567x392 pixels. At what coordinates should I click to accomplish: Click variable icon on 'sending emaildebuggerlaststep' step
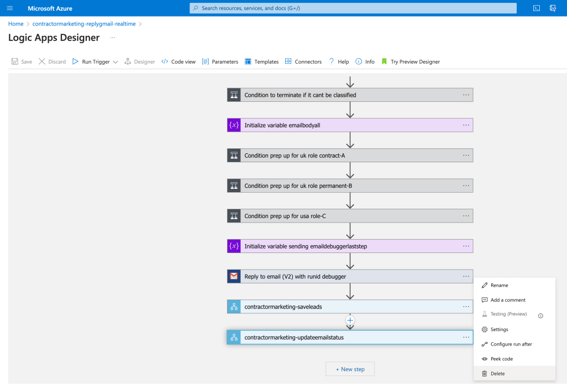[x=234, y=246]
